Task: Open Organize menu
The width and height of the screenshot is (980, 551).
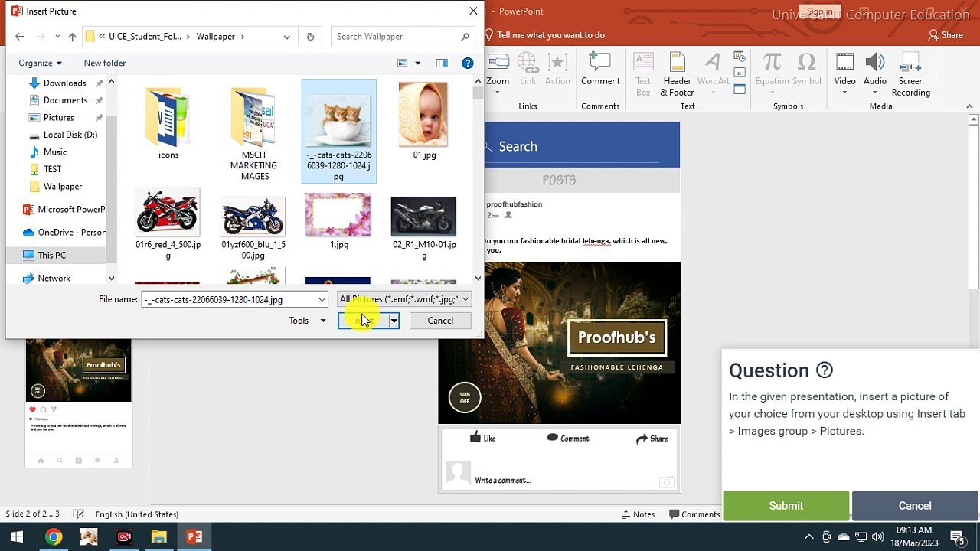Action: pyautogui.click(x=41, y=63)
